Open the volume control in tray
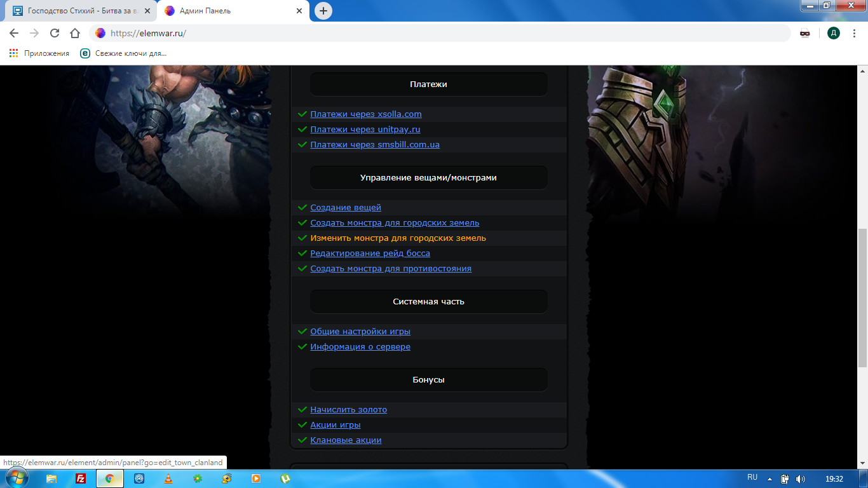Image resolution: width=868 pixels, height=488 pixels. (x=800, y=479)
